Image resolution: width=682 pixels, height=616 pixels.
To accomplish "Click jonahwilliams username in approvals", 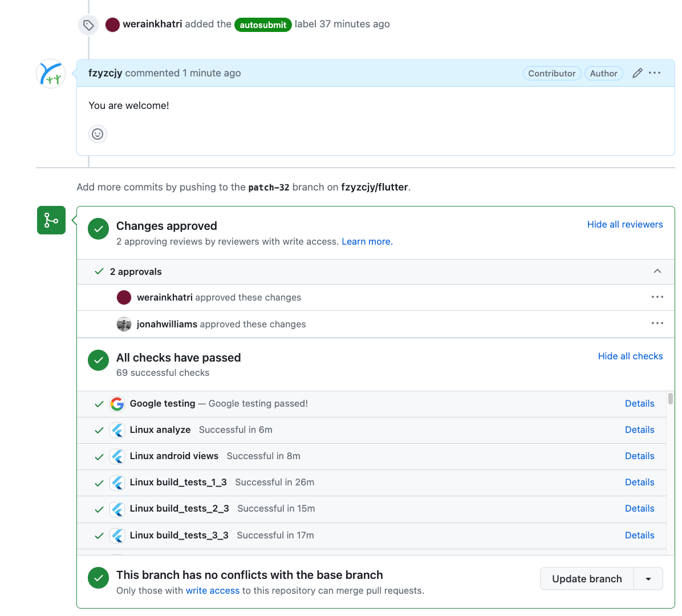I will click(x=167, y=324).
